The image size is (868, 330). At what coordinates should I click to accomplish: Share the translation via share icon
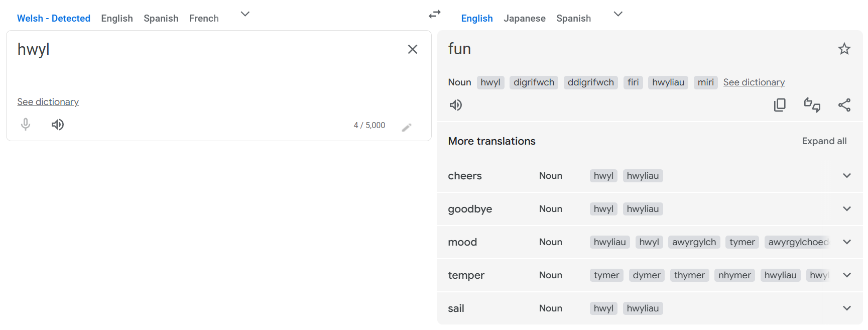(x=844, y=105)
